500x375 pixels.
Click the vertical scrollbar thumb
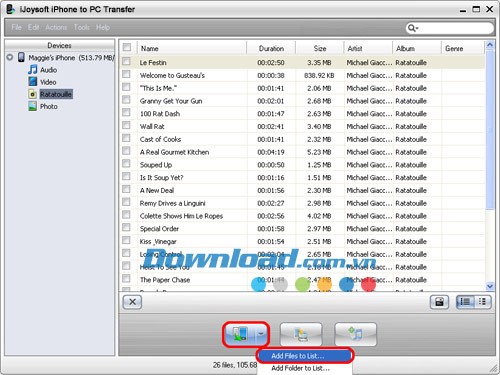point(490,130)
